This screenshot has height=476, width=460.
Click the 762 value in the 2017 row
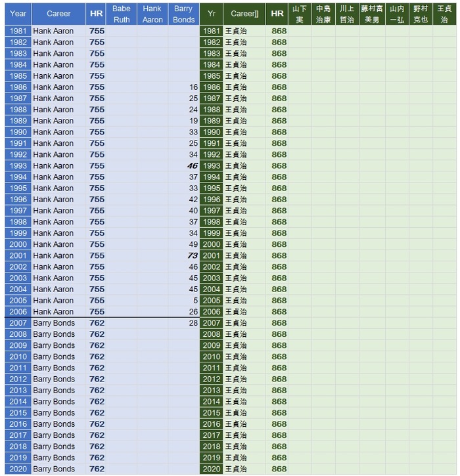[x=97, y=435]
